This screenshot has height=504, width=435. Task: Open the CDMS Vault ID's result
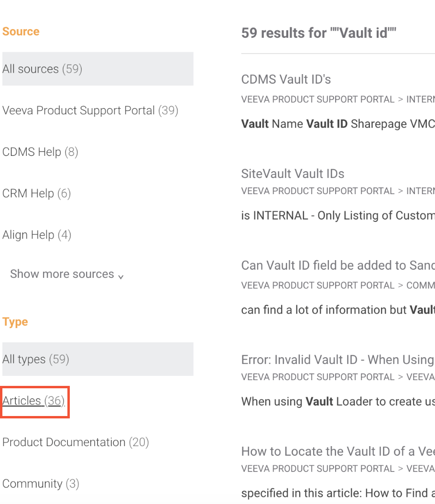286,79
